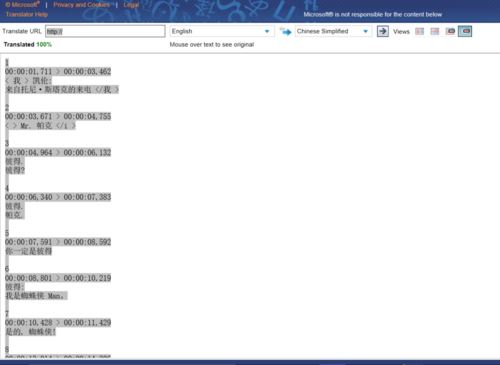500x365 pixels.
Task: Click the timestamp 00:00:03,671 line
Action: (58, 116)
